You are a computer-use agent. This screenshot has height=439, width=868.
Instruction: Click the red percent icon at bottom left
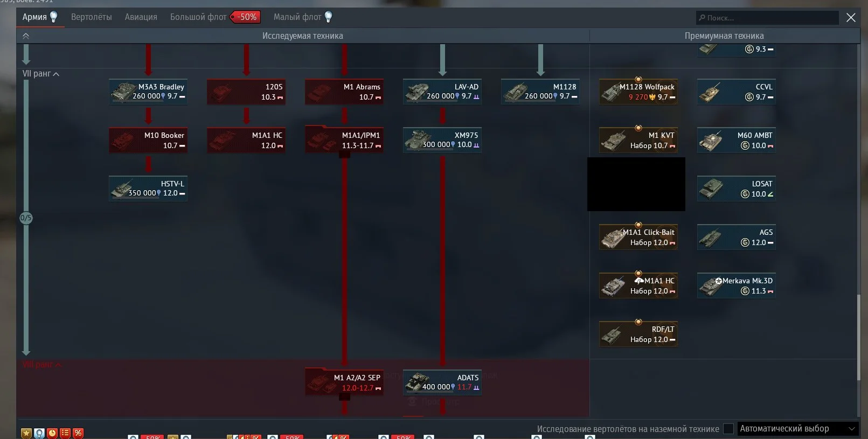pos(78,433)
